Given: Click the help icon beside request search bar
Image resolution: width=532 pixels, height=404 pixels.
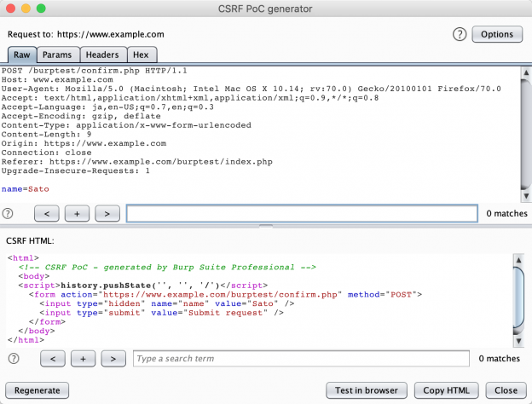Looking at the screenshot, I should (x=9, y=213).
